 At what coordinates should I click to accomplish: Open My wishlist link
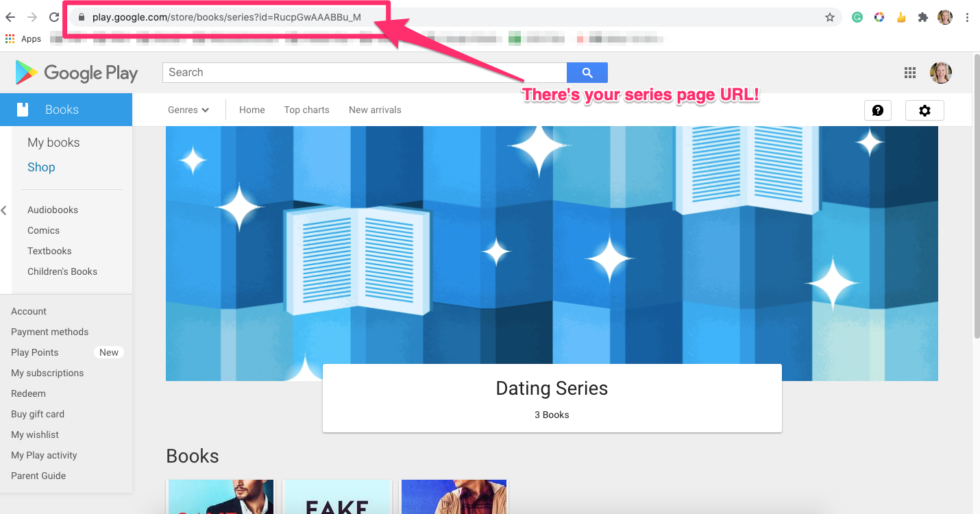pos(35,435)
